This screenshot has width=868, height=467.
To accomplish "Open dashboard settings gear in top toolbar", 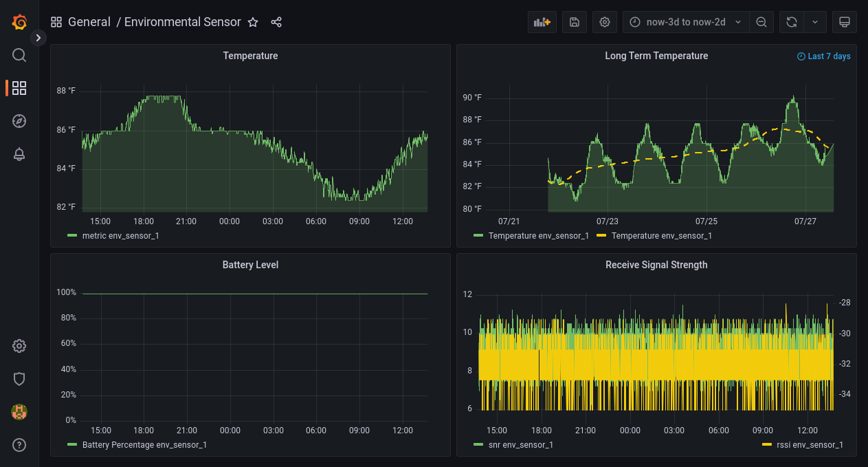I will pos(605,22).
